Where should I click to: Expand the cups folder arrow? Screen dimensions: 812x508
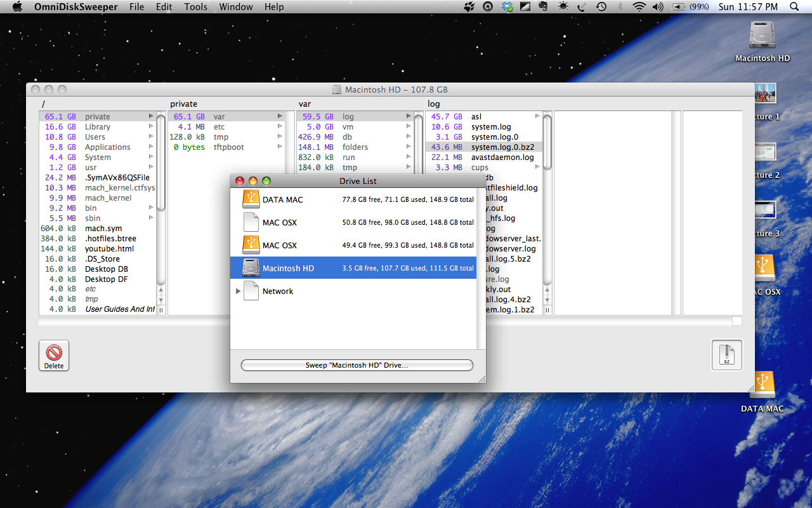pos(537,167)
